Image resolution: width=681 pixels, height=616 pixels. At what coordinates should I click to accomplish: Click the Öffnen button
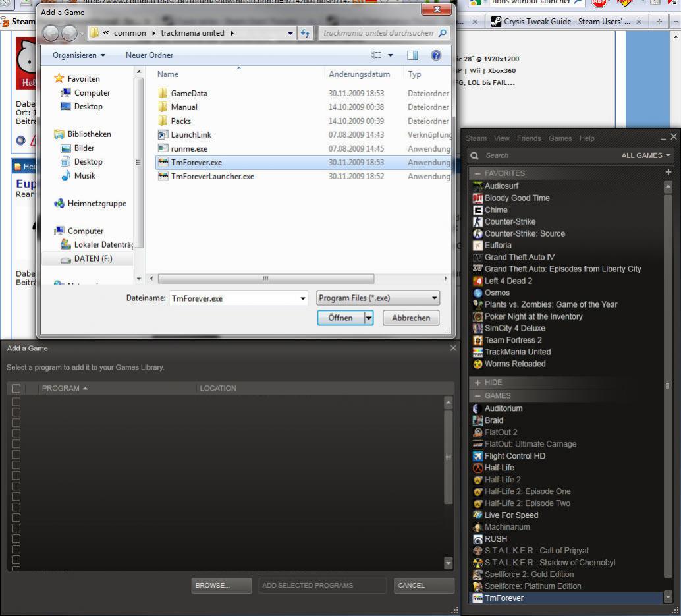point(341,318)
